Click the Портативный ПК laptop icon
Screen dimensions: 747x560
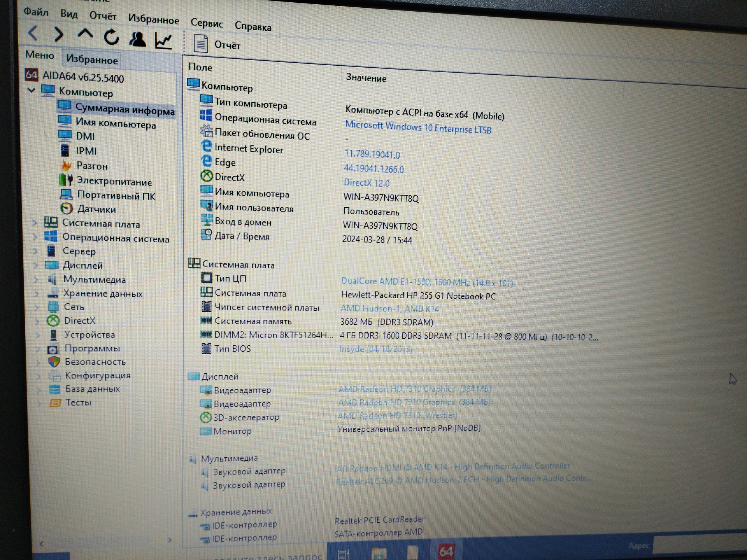coord(67,194)
